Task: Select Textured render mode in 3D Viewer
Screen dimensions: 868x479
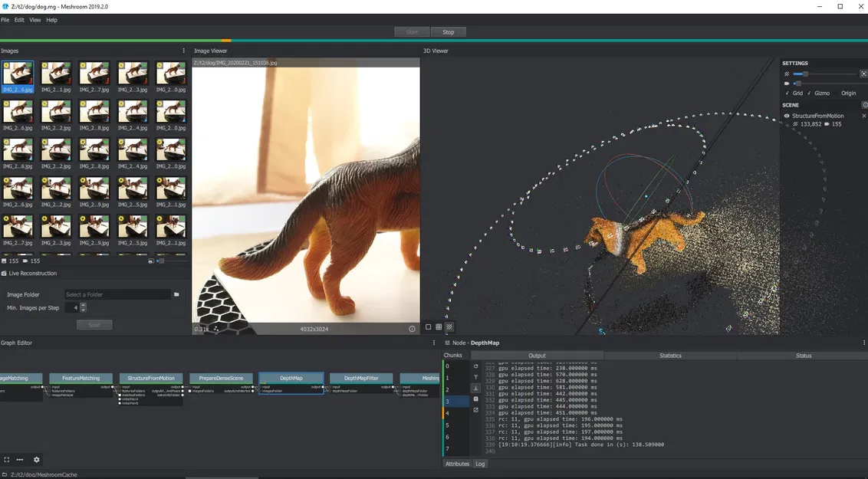Action: point(449,327)
